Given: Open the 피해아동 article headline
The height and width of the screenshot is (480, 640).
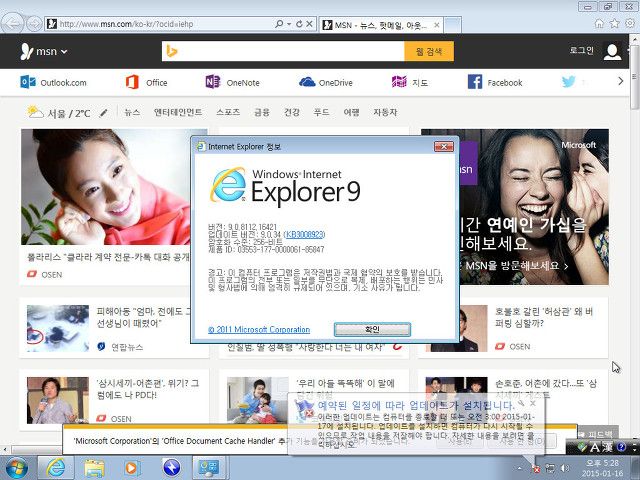Looking at the screenshot, I should [x=143, y=318].
